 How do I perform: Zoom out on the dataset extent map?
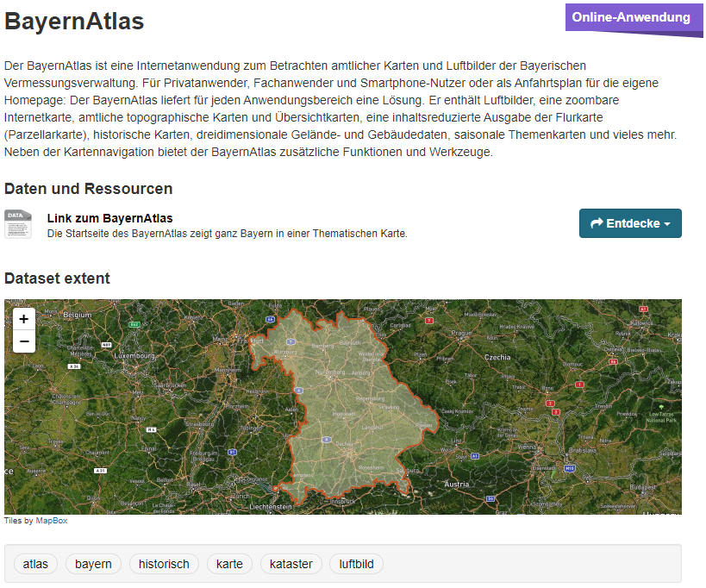click(23, 341)
